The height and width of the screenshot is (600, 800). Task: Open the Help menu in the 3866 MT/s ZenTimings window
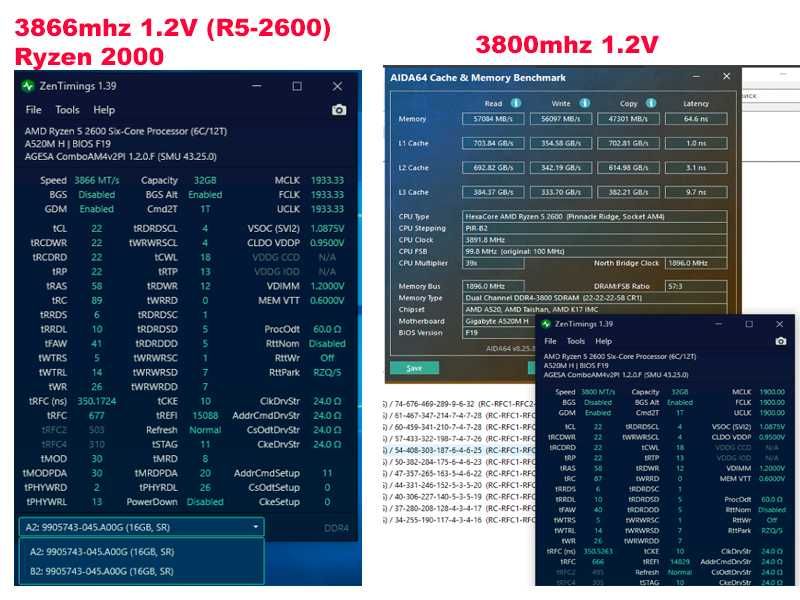tap(104, 110)
